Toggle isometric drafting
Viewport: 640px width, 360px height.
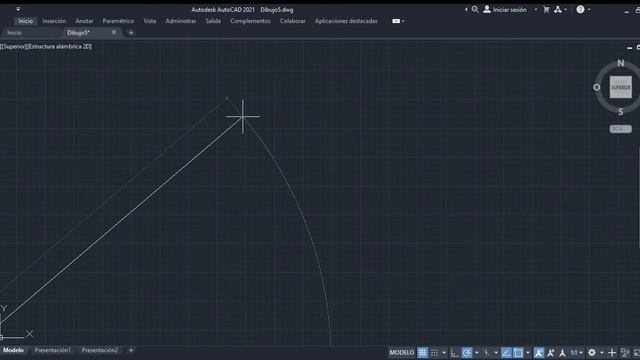coord(487,352)
